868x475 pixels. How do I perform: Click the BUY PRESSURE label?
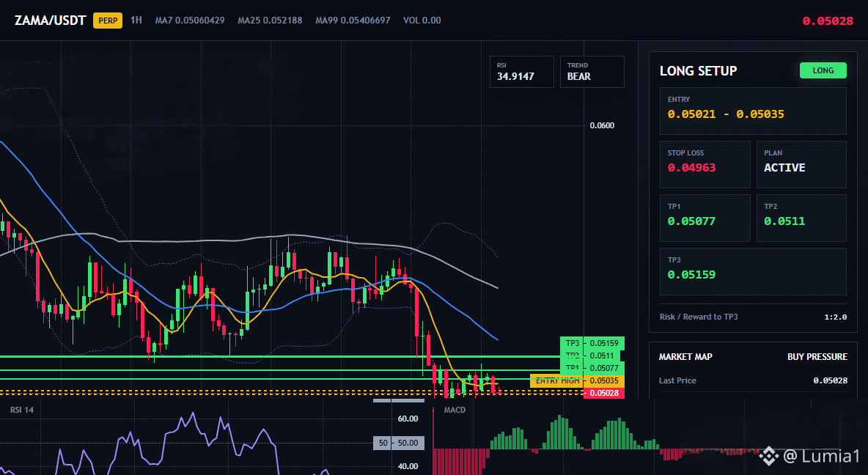[817, 356]
